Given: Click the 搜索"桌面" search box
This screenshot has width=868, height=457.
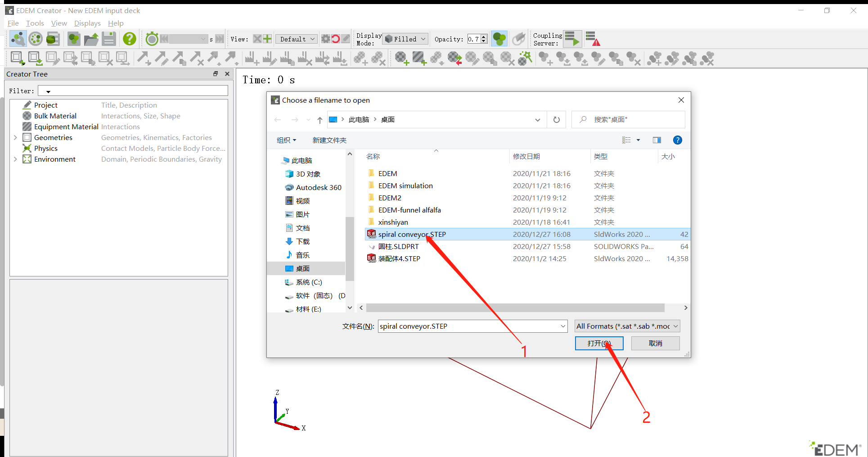Looking at the screenshot, I should point(628,120).
